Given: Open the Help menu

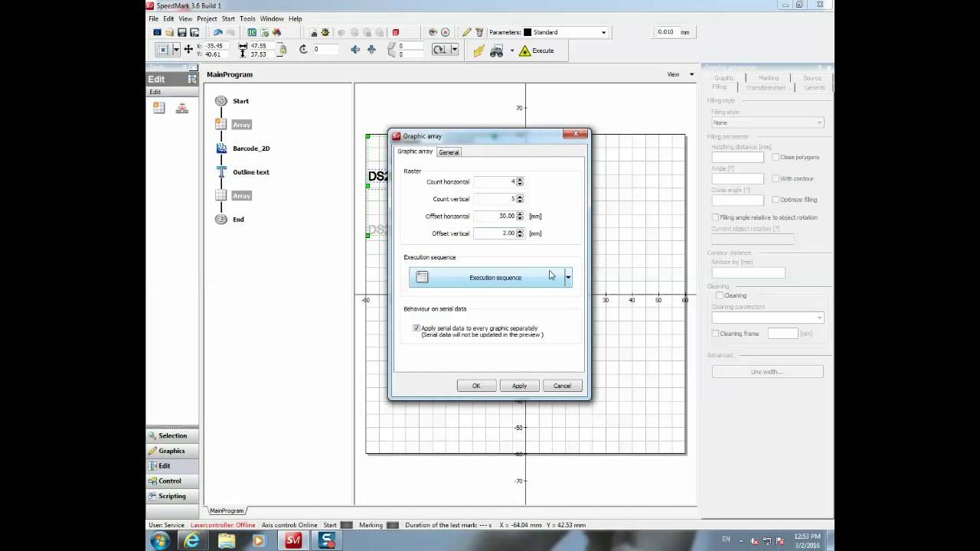Looking at the screenshot, I should pyautogui.click(x=295, y=18).
